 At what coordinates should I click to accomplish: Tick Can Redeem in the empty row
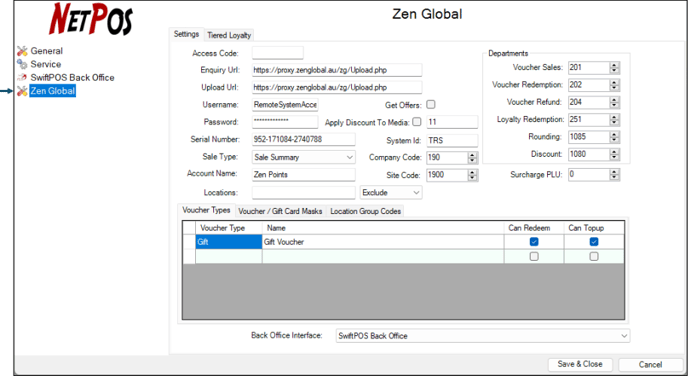534,256
